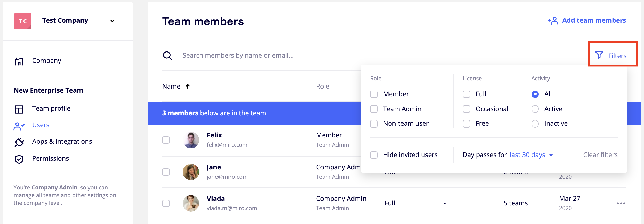Click the Company building icon in sidebar
This screenshot has width=644, height=224.
[x=19, y=61]
